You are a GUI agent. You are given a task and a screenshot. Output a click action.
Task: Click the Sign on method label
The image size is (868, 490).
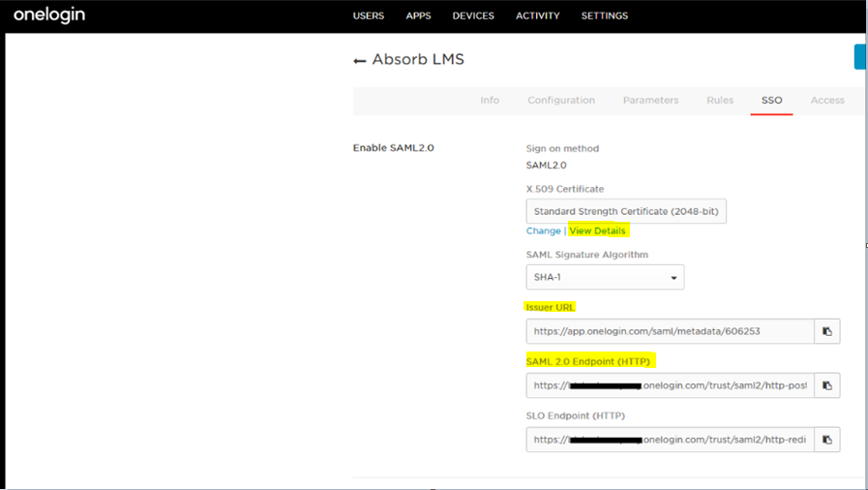tap(562, 148)
